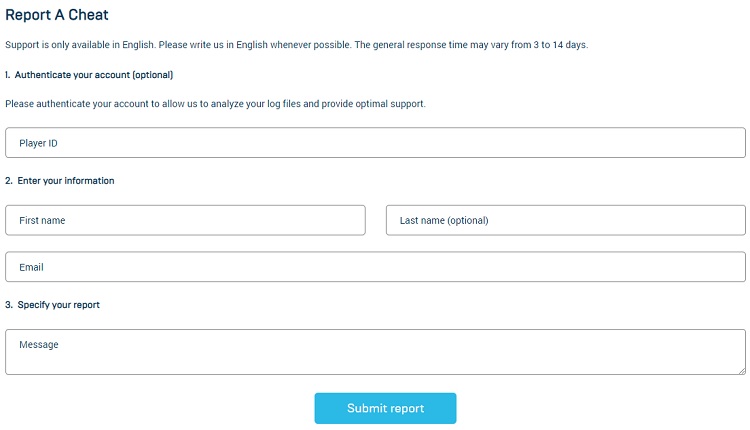Click the 'First name' placeholder text
The height and width of the screenshot is (430, 750).
[42, 221]
